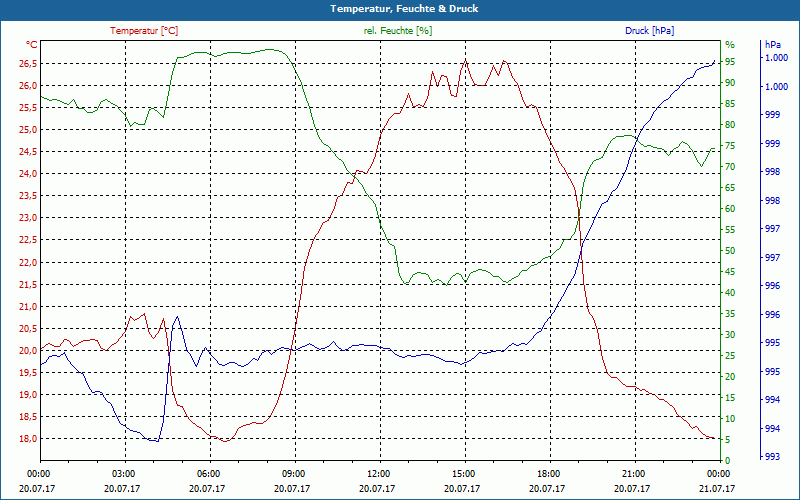Image resolution: width=800 pixels, height=500 pixels.
Task: Select the '21.07.17' date label
Action: tap(718, 488)
